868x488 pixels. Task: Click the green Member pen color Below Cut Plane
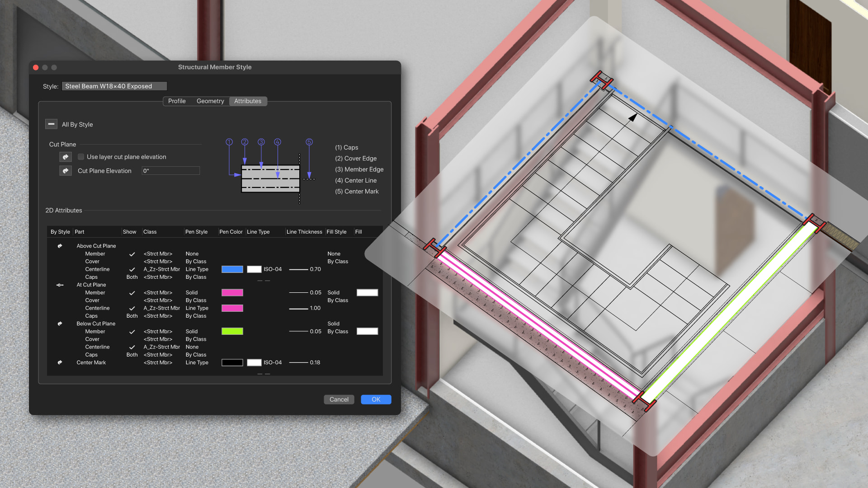click(x=232, y=331)
